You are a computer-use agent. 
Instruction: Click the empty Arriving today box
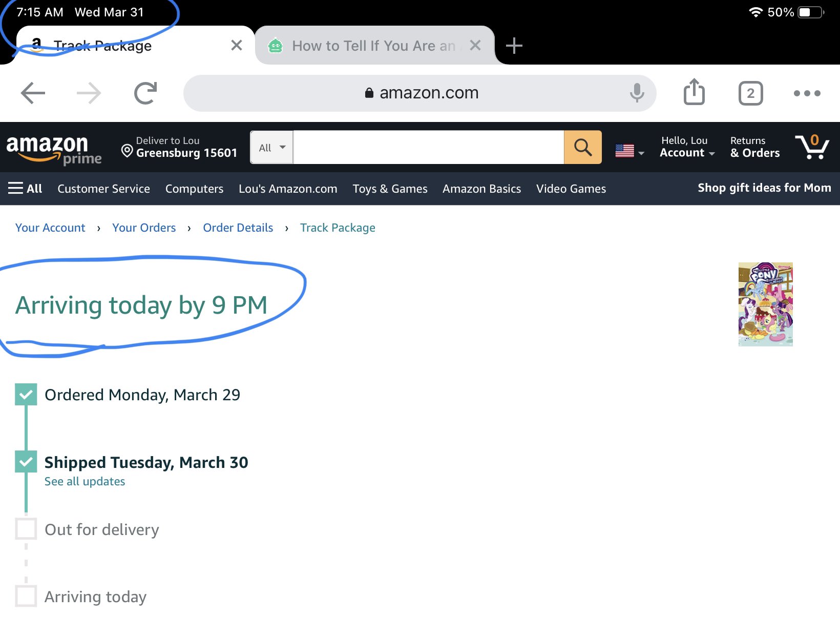click(26, 596)
